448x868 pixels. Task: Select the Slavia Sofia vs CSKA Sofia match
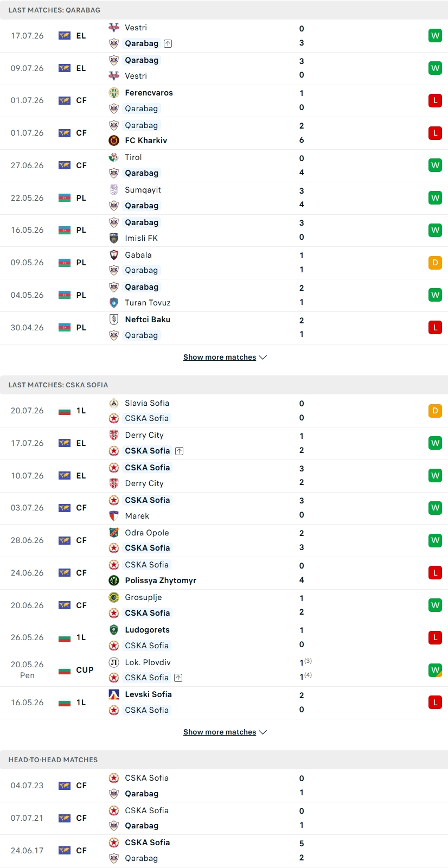point(224,411)
